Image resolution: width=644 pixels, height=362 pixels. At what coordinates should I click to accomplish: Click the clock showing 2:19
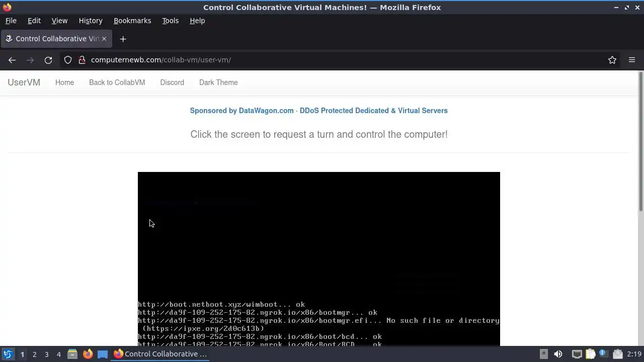(x=634, y=354)
